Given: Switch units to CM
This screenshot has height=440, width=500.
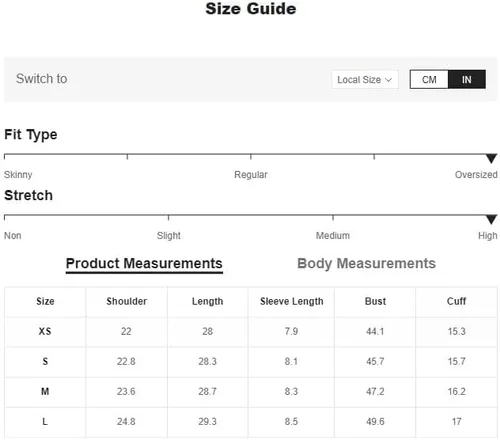Looking at the screenshot, I should (429, 79).
